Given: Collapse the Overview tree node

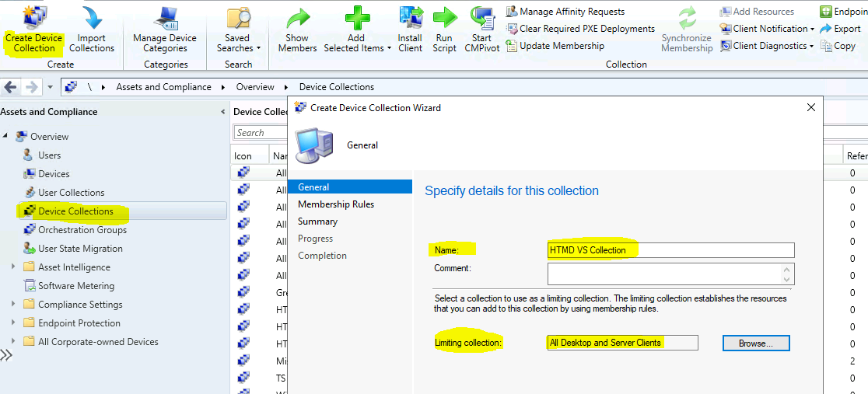Looking at the screenshot, I should [7, 136].
